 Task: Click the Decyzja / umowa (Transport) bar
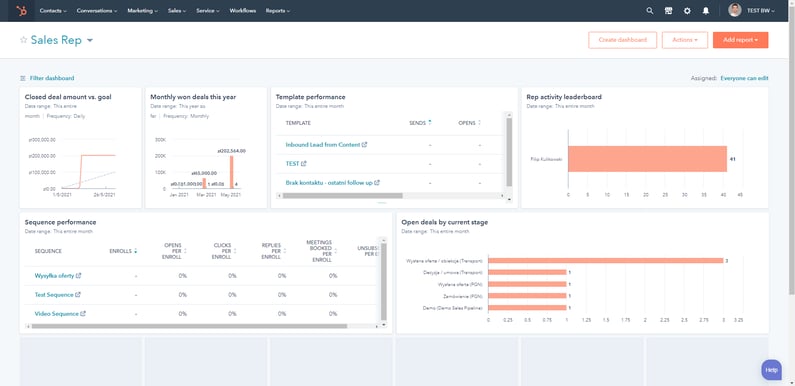pos(527,272)
